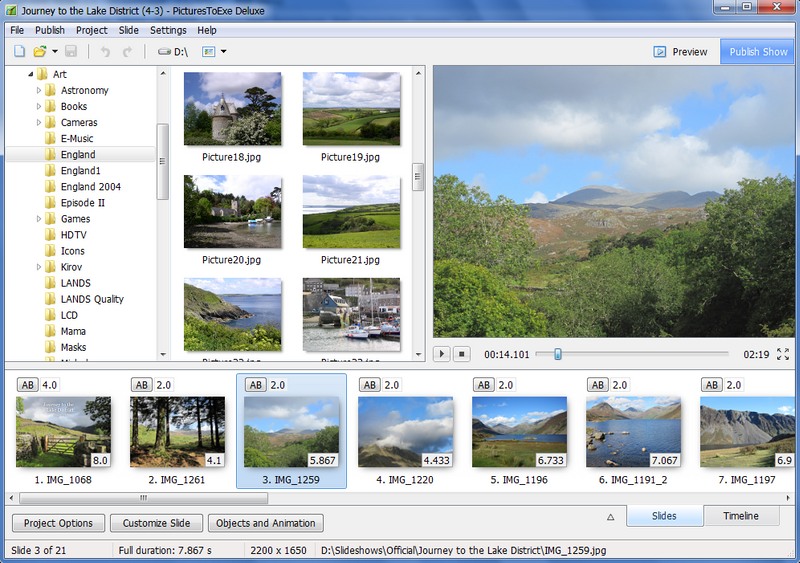Click the AB transition icon on slide 5
This screenshot has height=563, width=800.
coord(484,385)
